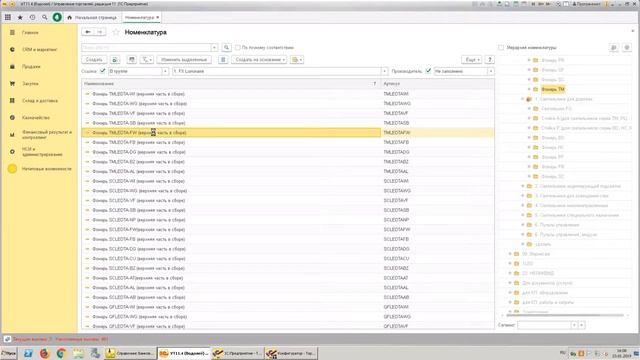Open the В группе condition dropdown
The image size is (640, 360).
click(165, 71)
